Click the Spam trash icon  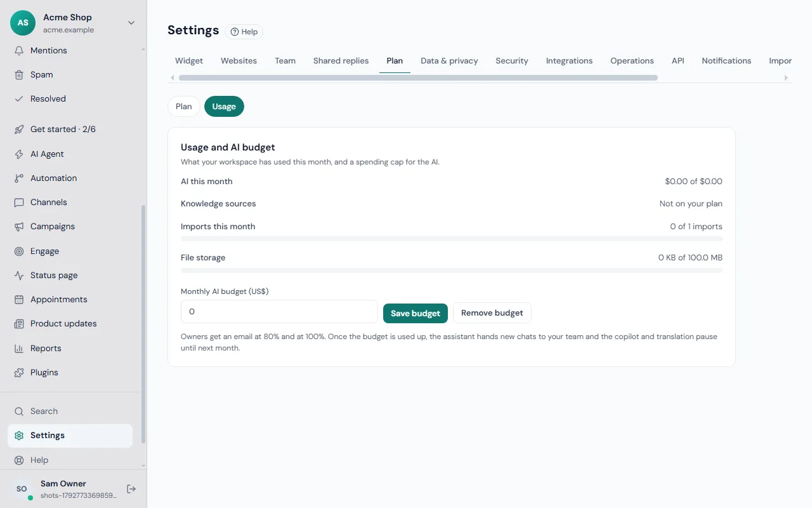[19, 75]
